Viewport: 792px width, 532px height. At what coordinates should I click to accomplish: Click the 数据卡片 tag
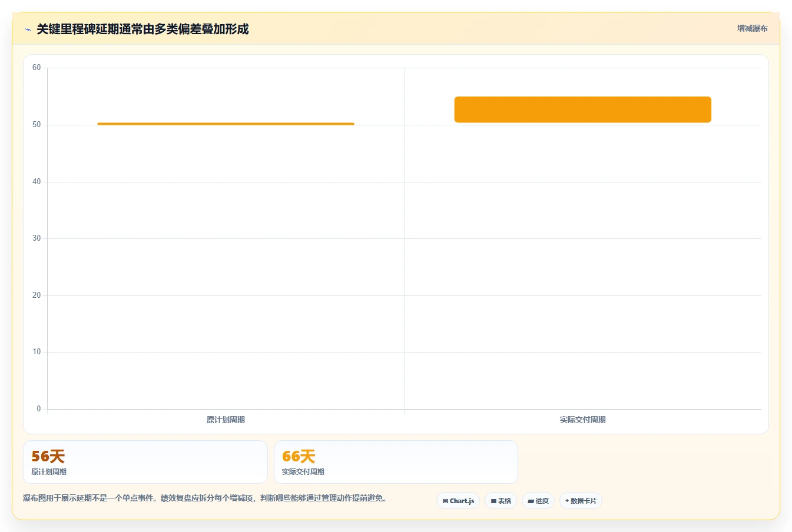click(x=581, y=501)
